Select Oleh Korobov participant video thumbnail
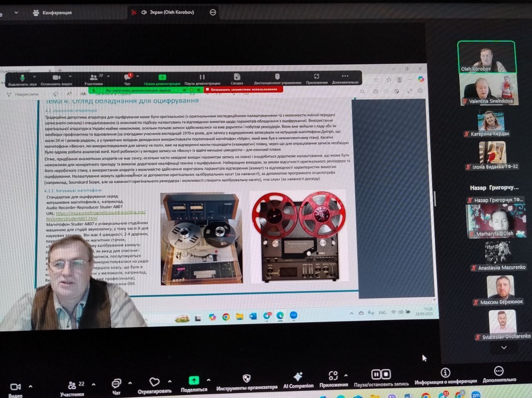Image resolution: width=532 pixels, height=398 pixels. coord(486,57)
